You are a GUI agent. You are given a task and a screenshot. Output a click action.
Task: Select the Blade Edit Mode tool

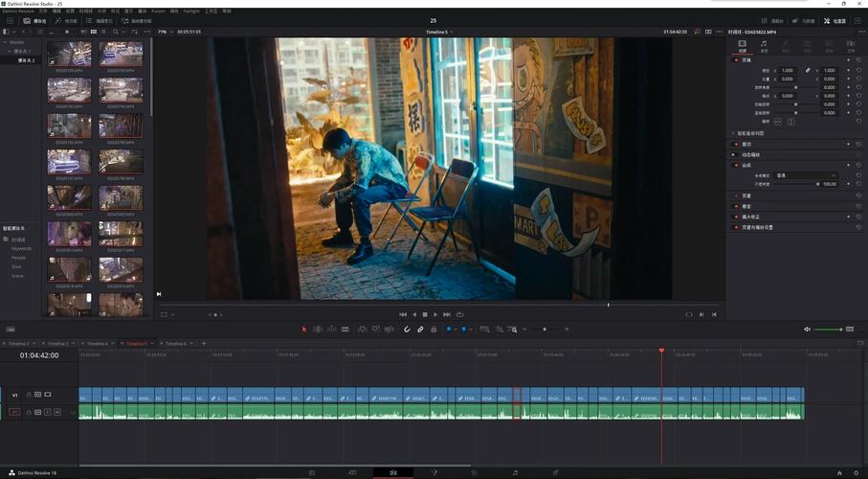345,330
